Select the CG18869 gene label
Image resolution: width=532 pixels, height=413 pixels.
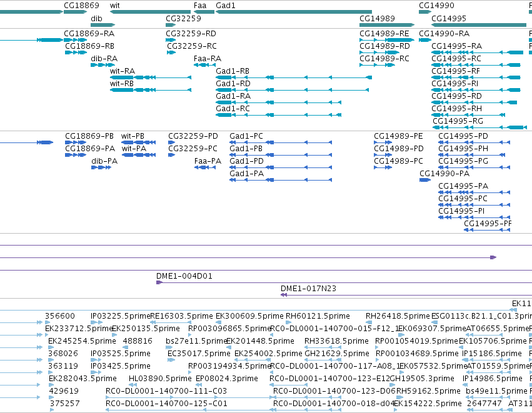pos(81,6)
